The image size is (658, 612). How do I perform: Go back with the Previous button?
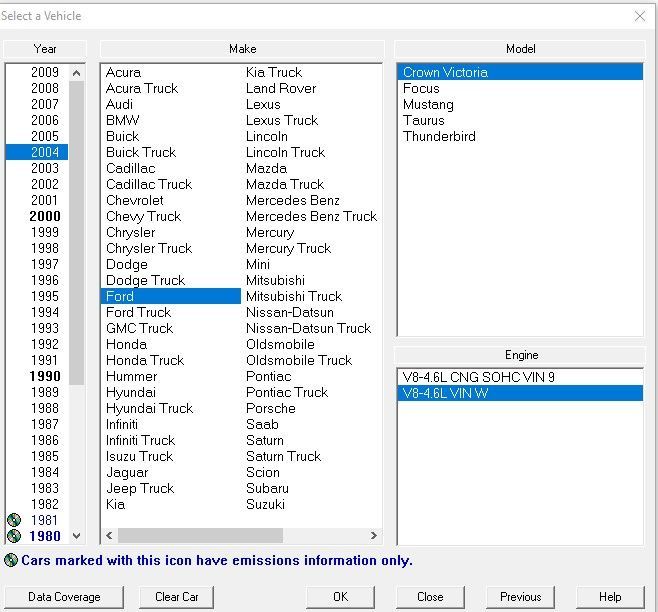(520, 597)
